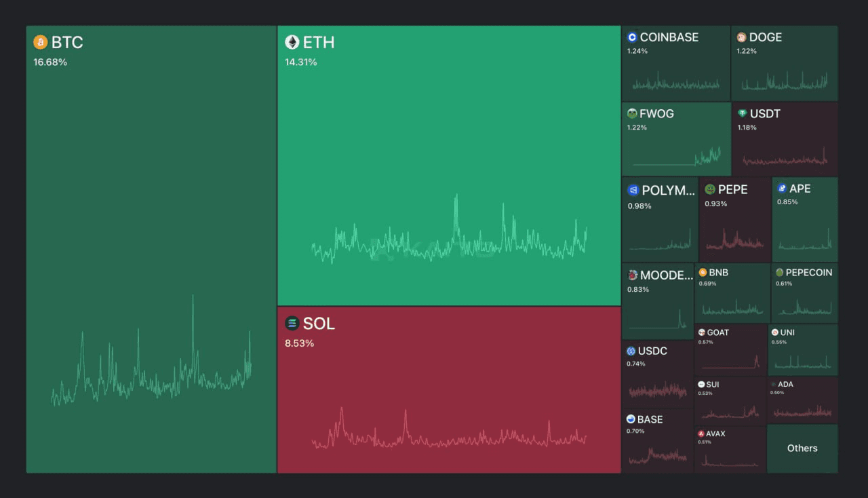Click the yellow BNB logo icon
868x498 pixels.
coord(703,272)
